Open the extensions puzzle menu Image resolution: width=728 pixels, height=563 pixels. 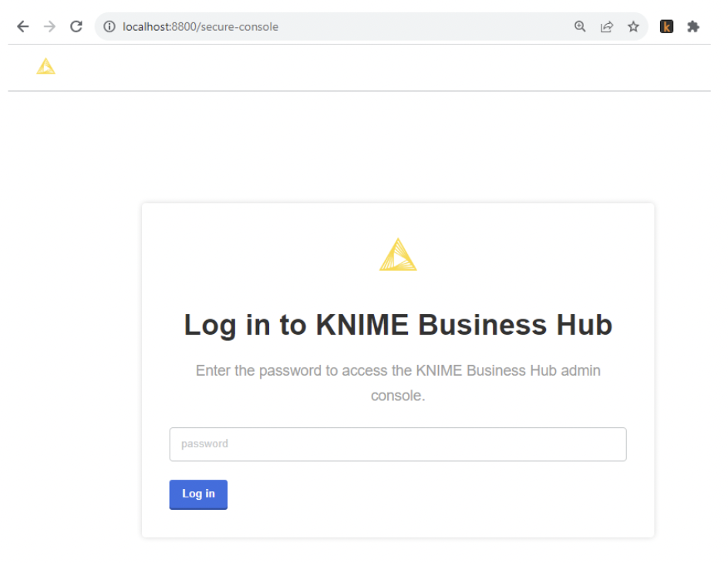tap(693, 26)
